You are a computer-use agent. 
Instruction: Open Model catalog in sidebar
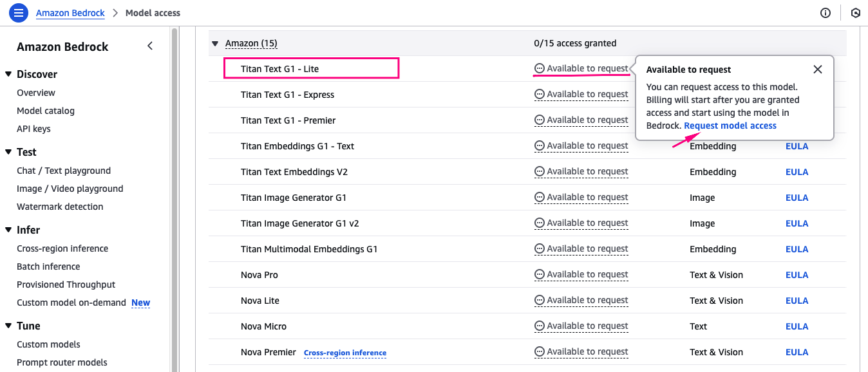click(x=46, y=111)
